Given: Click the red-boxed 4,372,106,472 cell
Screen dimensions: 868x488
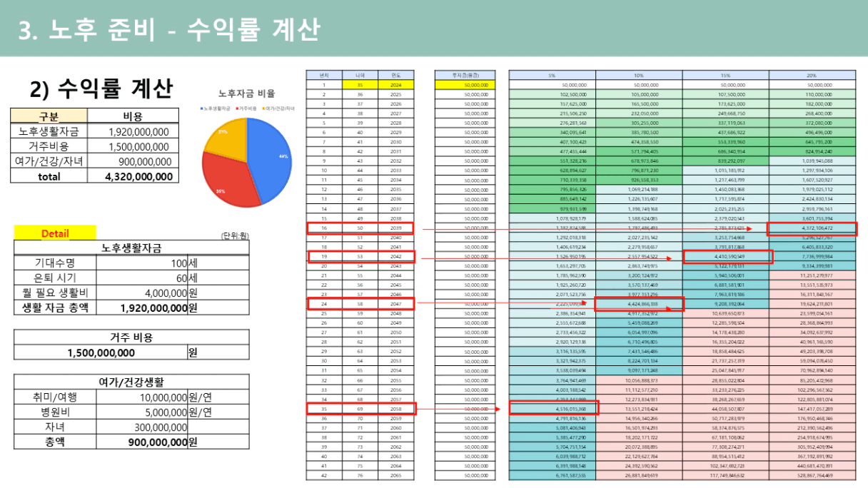Looking at the screenshot, I should (812, 228).
